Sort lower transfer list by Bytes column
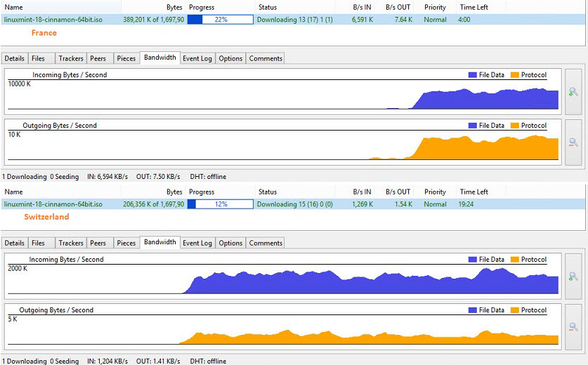The width and height of the screenshot is (588, 365). [153, 192]
